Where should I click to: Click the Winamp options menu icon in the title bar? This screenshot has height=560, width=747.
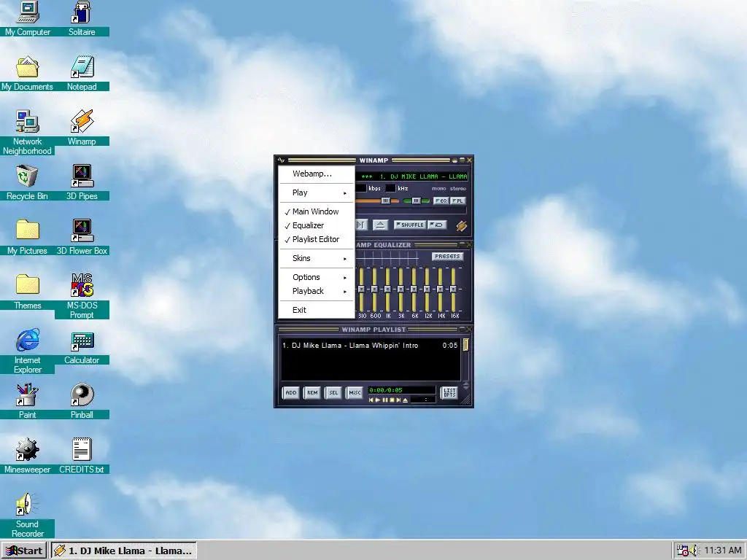[x=281, y=160]
